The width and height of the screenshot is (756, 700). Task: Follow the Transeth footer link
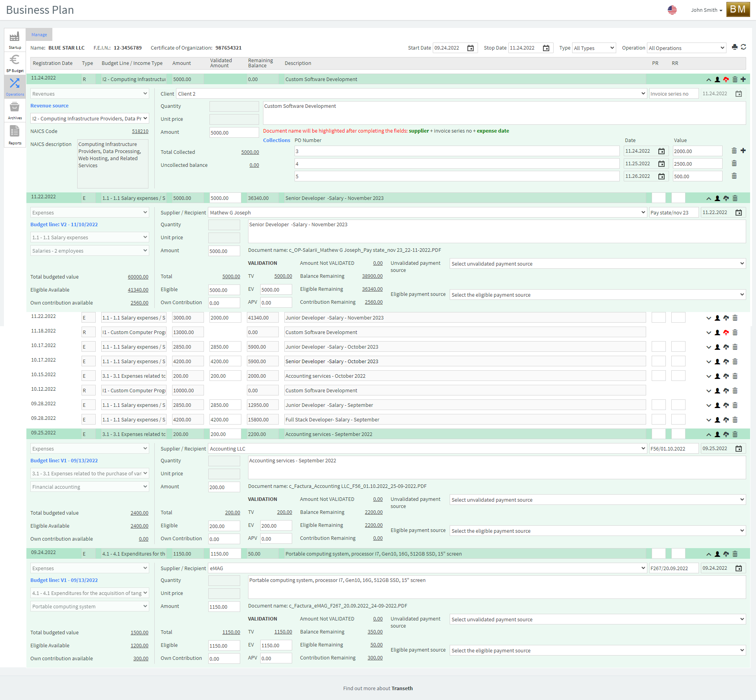pyautogui.click(x=402, y=688)
